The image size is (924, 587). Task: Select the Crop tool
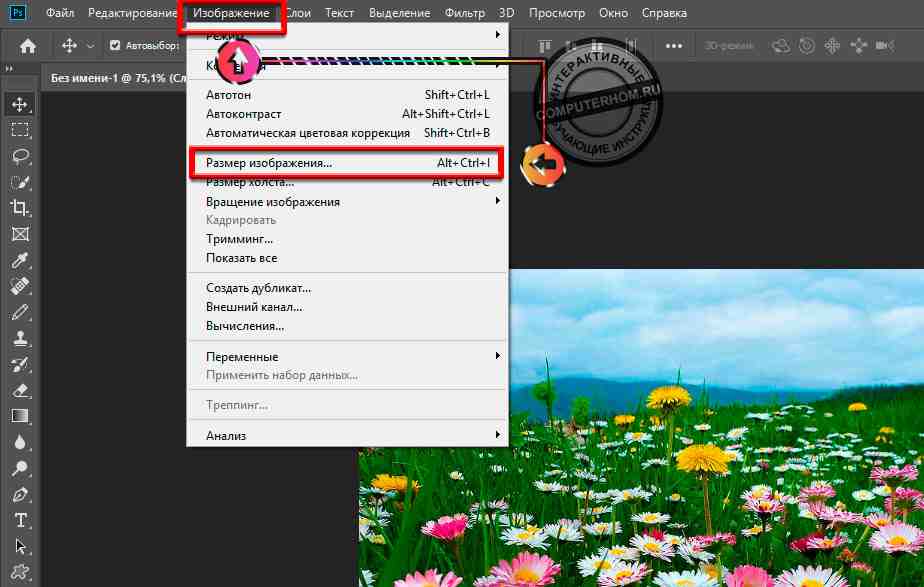point(19,208)
